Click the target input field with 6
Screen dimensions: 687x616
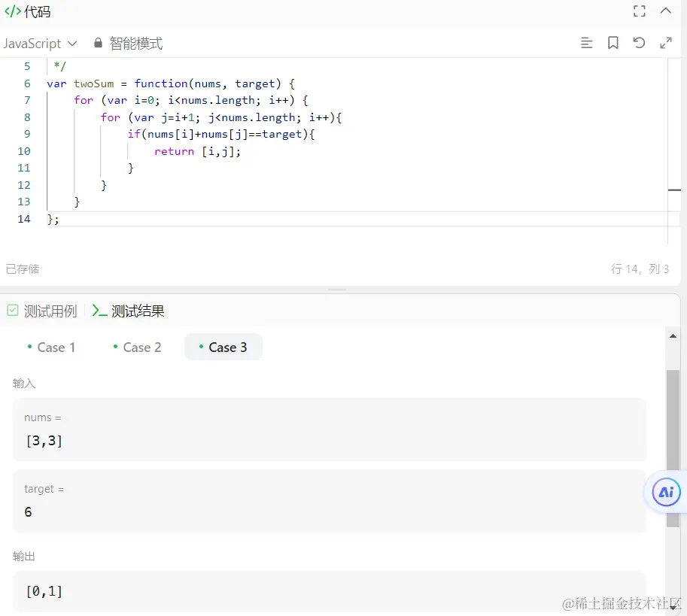(x=330, y=501)
